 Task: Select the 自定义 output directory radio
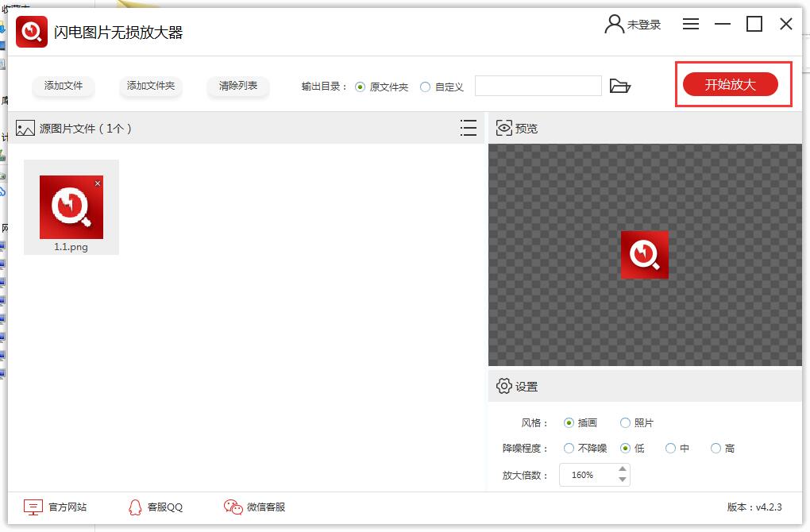coord(426,87)
